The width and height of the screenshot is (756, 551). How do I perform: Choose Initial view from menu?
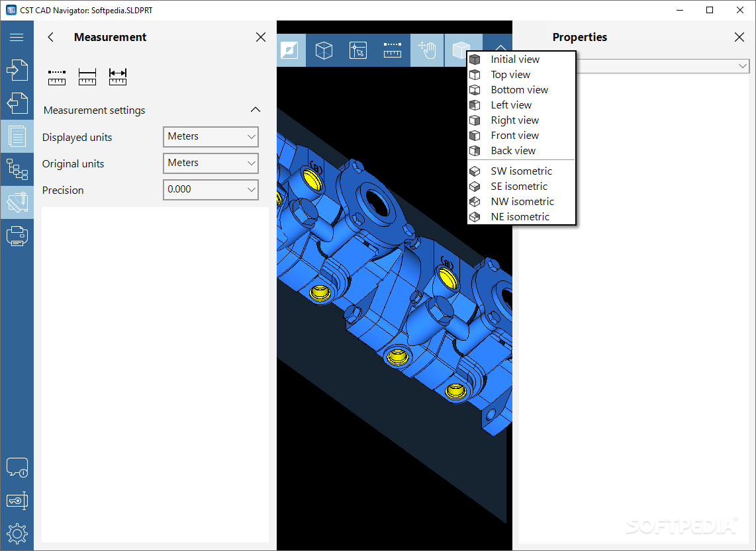[522, 60]
